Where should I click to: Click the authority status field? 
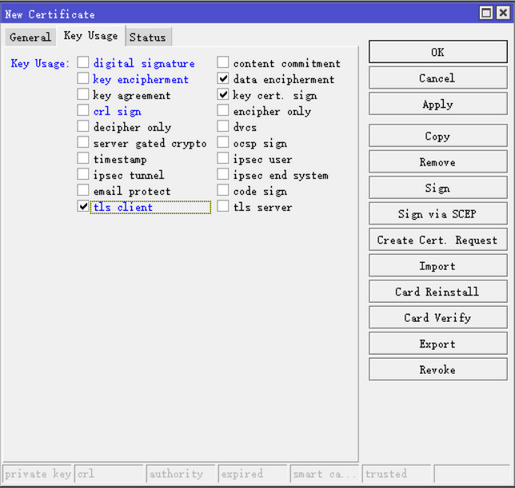coord(181,474)
